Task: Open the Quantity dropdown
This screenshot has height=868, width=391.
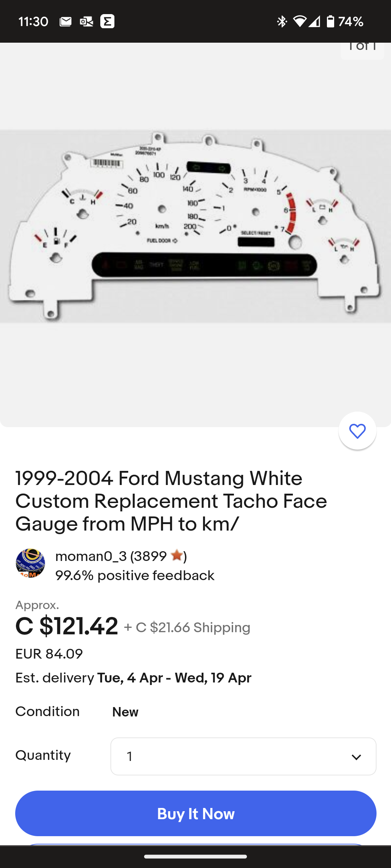Action: (x=243, y=756)
